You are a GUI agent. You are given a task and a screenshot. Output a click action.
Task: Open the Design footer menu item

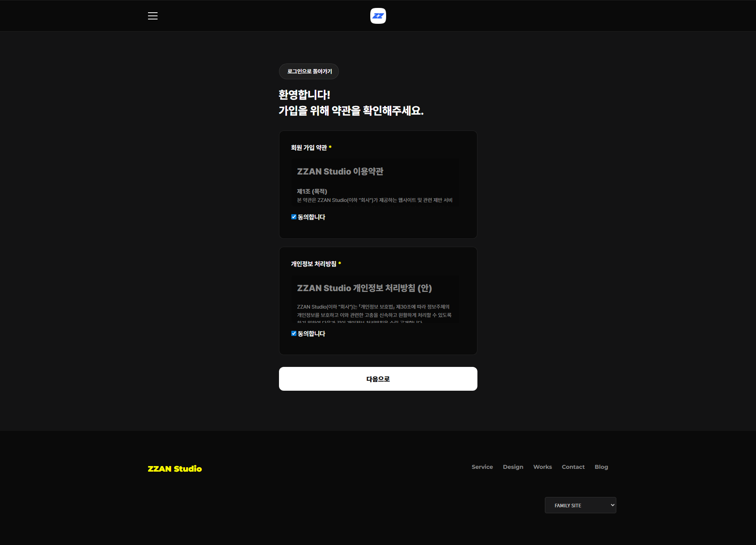513,467
